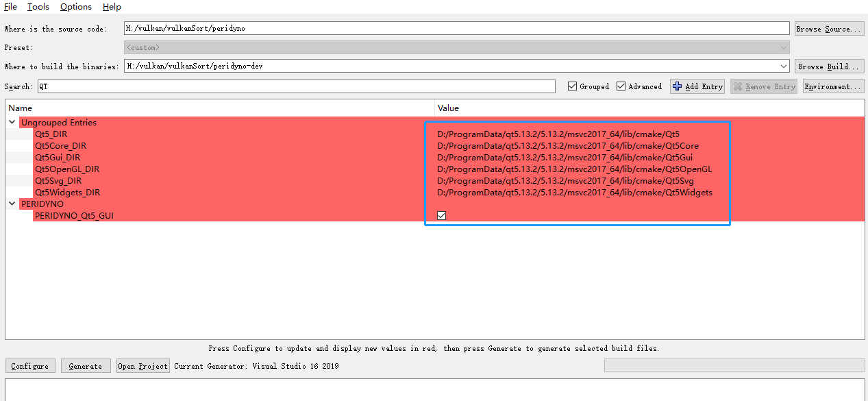Open the Help menu
Screen dimensions: 868x401
[112, 7]
